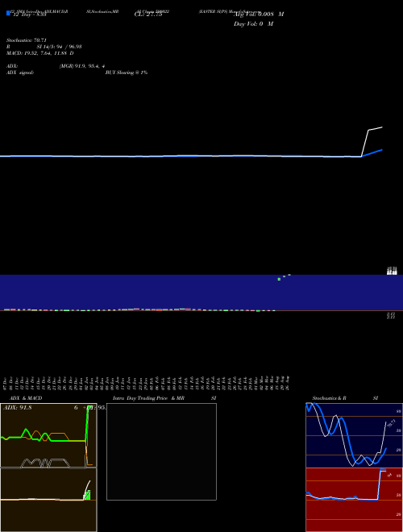Click the 'CL: 27.75' closing price label

pos(148,15)
